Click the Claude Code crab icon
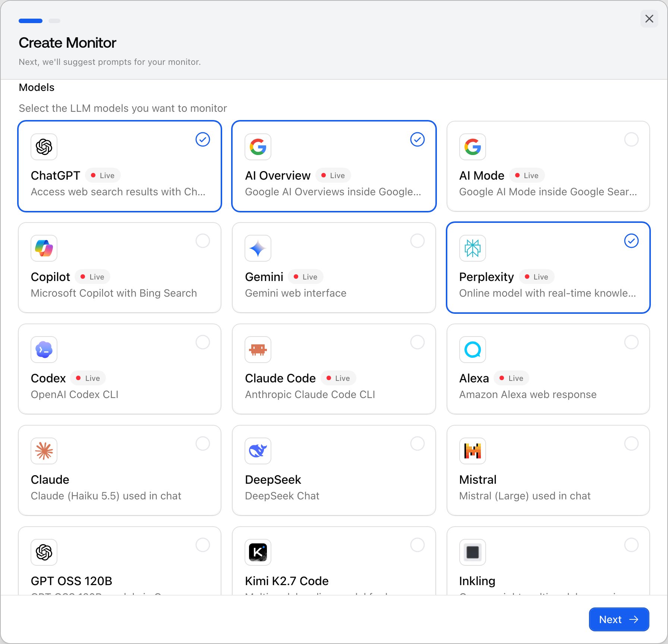Viewport: 668px width, 644px height. (258, 350)
